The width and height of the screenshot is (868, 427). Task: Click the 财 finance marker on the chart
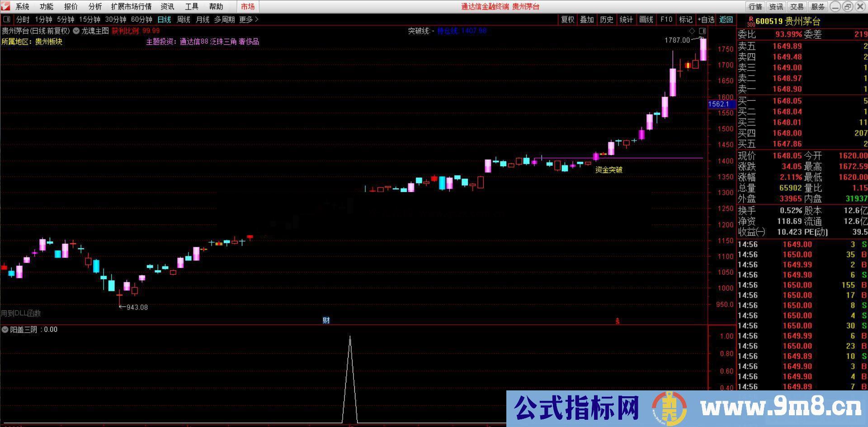326,320
